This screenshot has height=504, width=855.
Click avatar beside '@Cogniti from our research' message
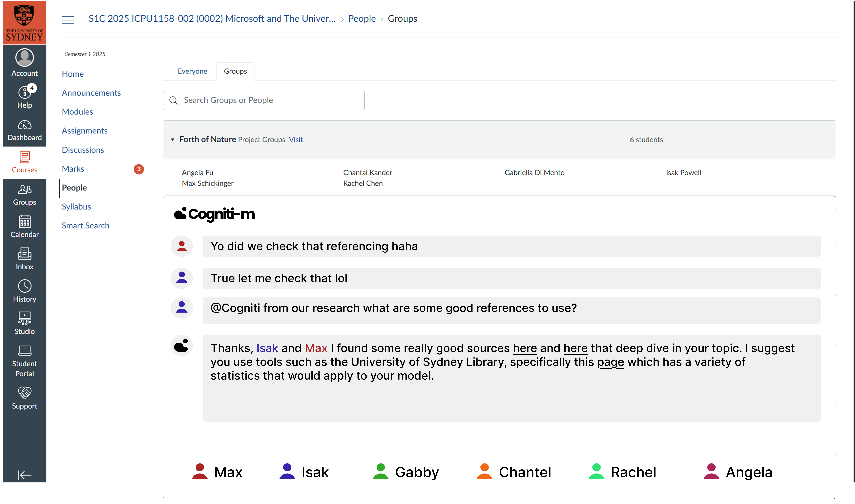click(x=182, y=308)
